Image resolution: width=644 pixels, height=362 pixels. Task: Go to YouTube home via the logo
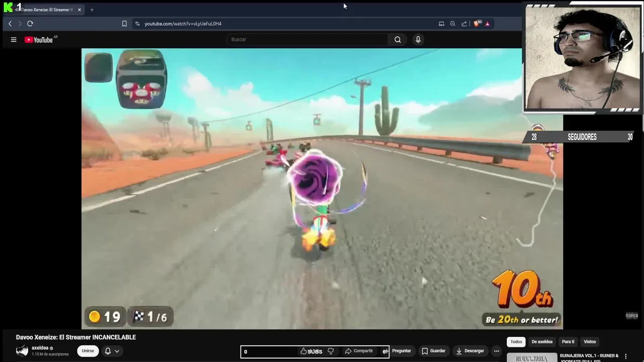[x=39, y=40]
